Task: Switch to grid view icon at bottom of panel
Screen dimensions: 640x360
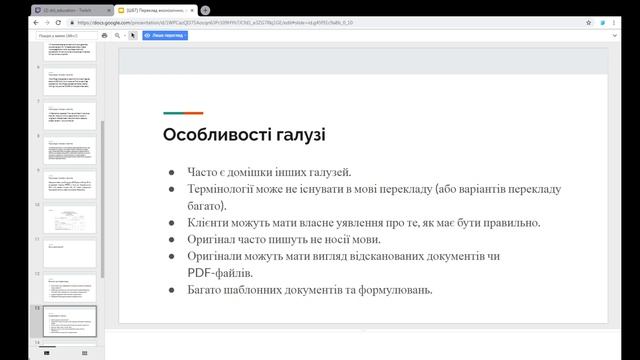Action: pyautogui.click(x=84, y=353)
